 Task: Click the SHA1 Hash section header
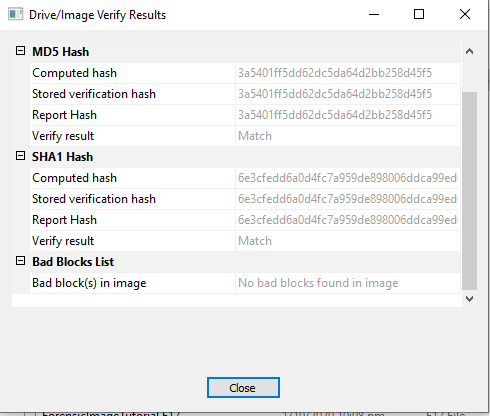coord(62,157)
